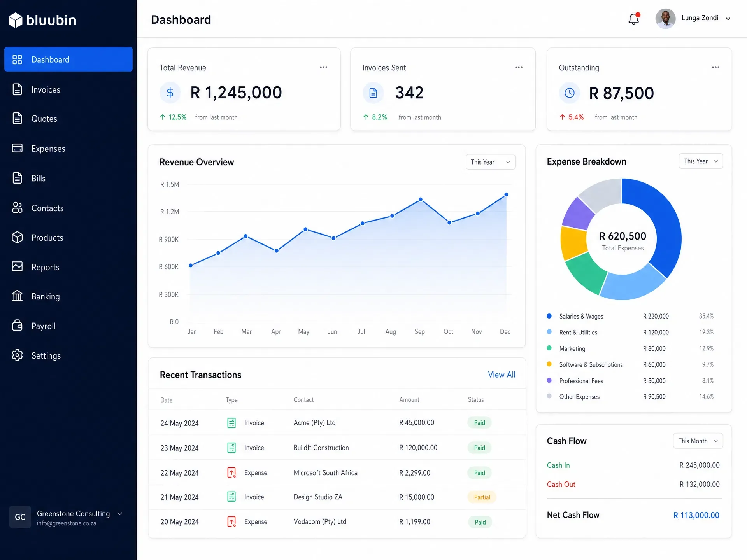Click the Payroll wallet icon
This screenshot has width=747, height=560.
[17, 325]
